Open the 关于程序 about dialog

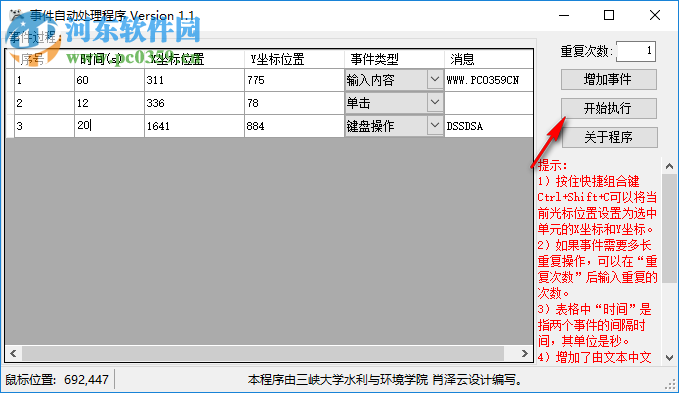point(609,137)
